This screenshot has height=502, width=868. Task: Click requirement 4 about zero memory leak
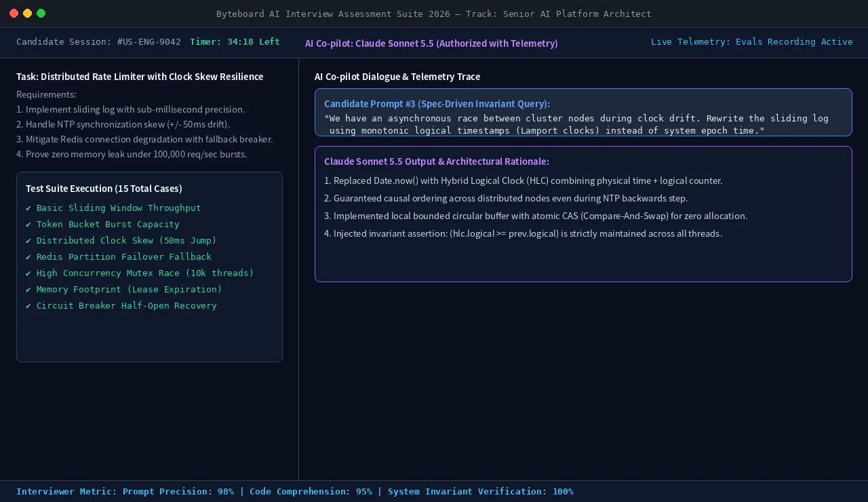[x=132, y=154]
